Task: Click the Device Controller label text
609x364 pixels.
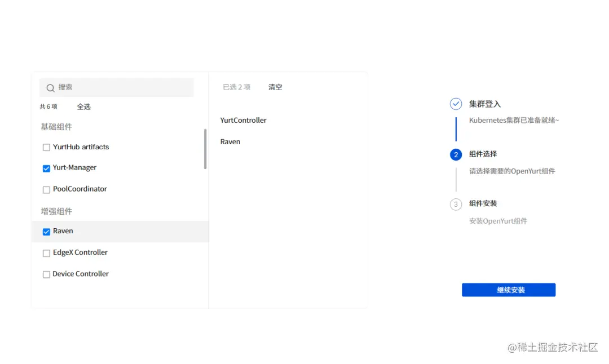Action: click(81, 274)
